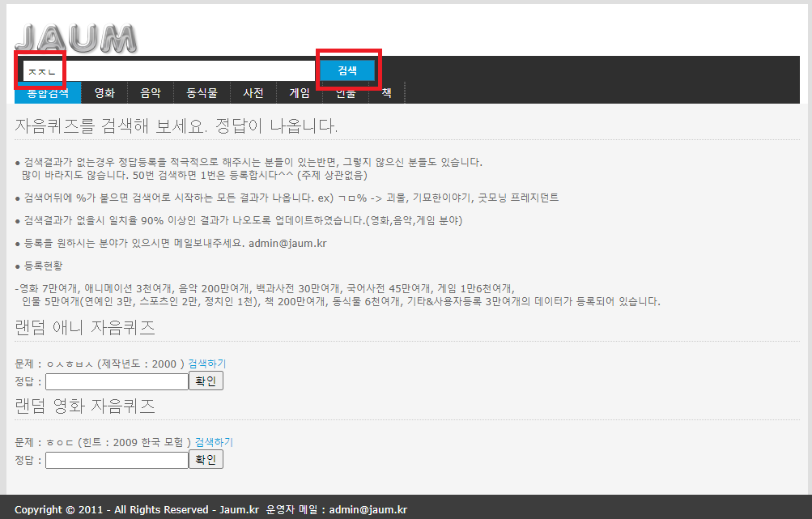Image resolution: width=812 pixels, height=519 pixels.
Task: Click 확인 button for anime quiz
Action: pos(206,381)
